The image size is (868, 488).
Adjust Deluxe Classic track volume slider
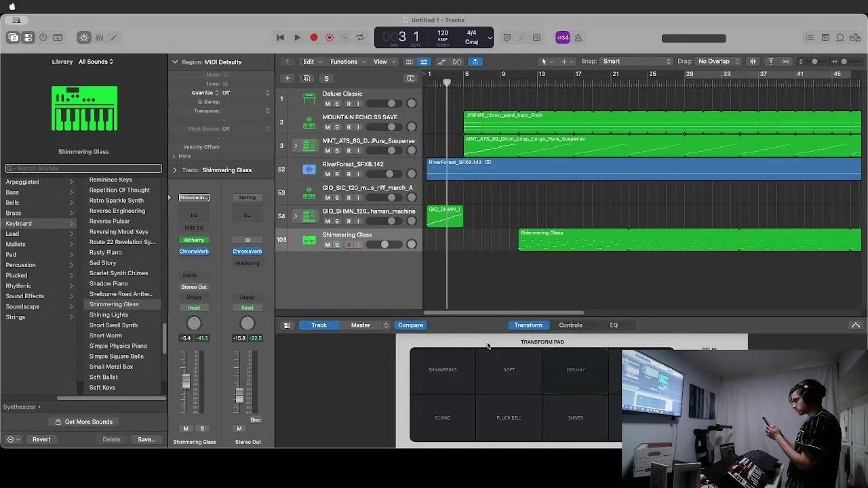point(384,104)
